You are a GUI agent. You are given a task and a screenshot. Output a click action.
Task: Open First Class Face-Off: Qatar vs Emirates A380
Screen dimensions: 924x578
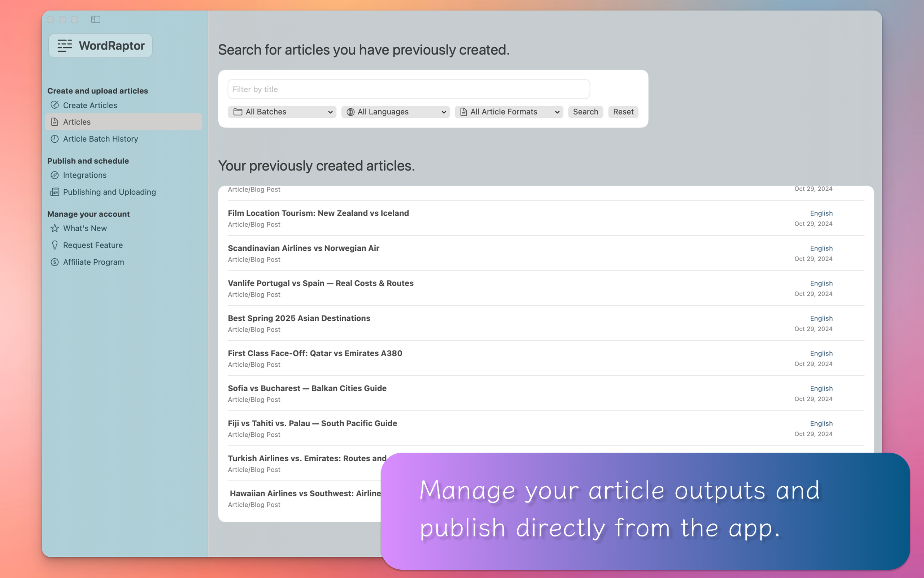pyautogui.click(x=315, y=353)
